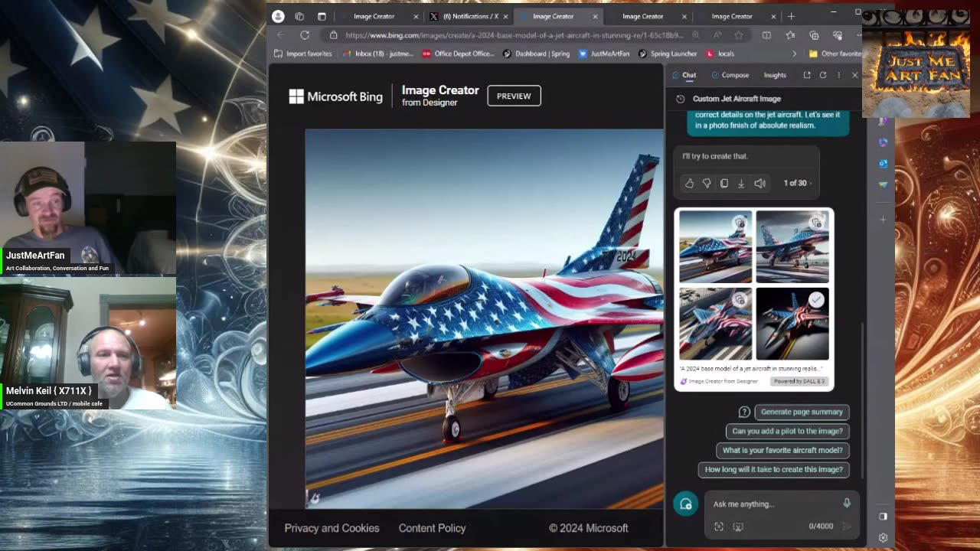Like the response with thumbs up
The width and height of the screenshot is (980, 551).
coord(689,184)
